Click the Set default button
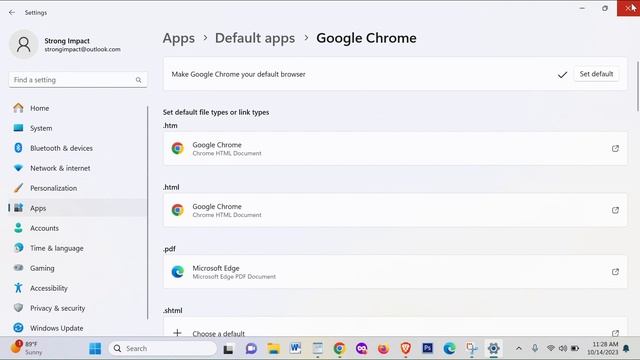 pos(596,74)
